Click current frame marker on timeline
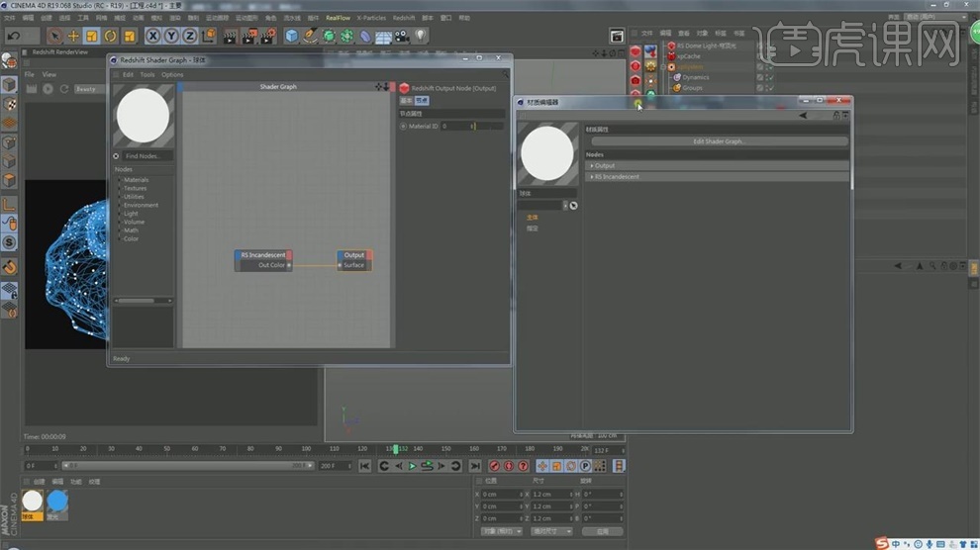The height and width of the screenshot is (550, 980). coord(395,449)
